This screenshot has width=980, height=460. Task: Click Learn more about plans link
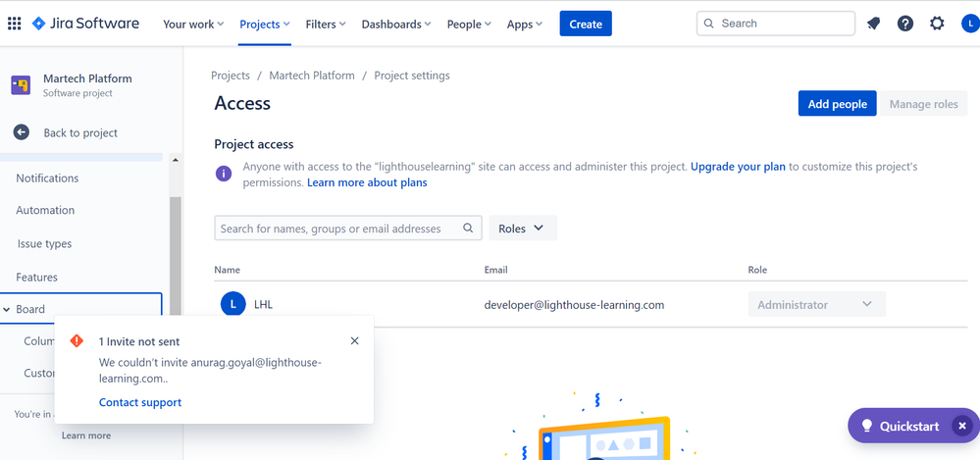[x=367, y=182]
